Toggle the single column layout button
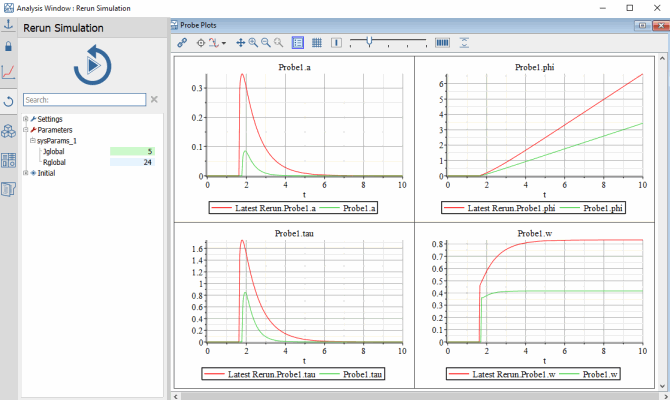Image resolution: width=670 pixels, height=400 pixels. [x=337, y=43]
